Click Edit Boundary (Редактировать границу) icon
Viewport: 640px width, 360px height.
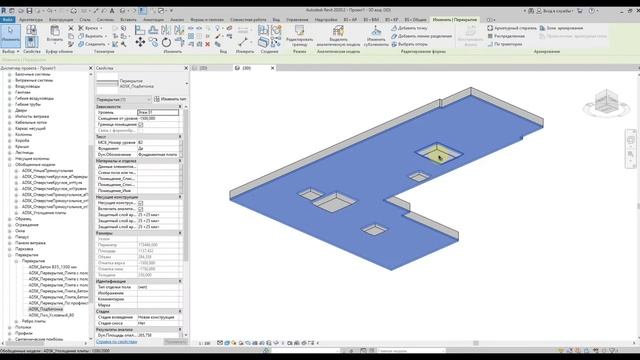pyautogui.click(x=300, y=31)
